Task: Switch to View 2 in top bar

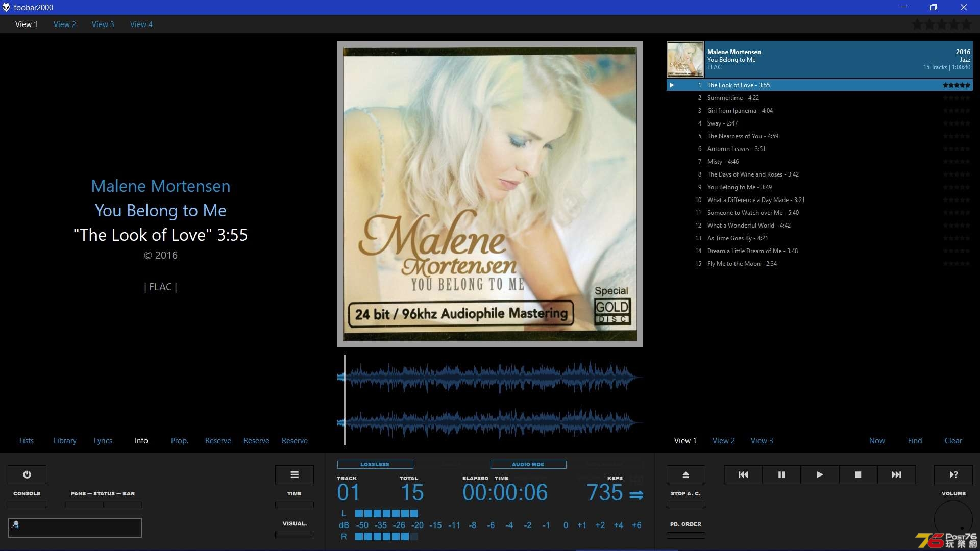Action: [x=65, y=24]
